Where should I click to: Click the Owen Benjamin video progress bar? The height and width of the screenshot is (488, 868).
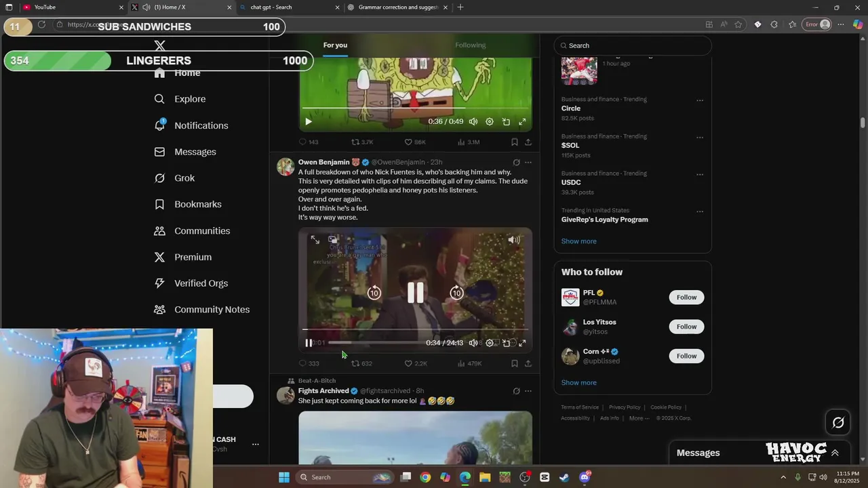(415, 330)
